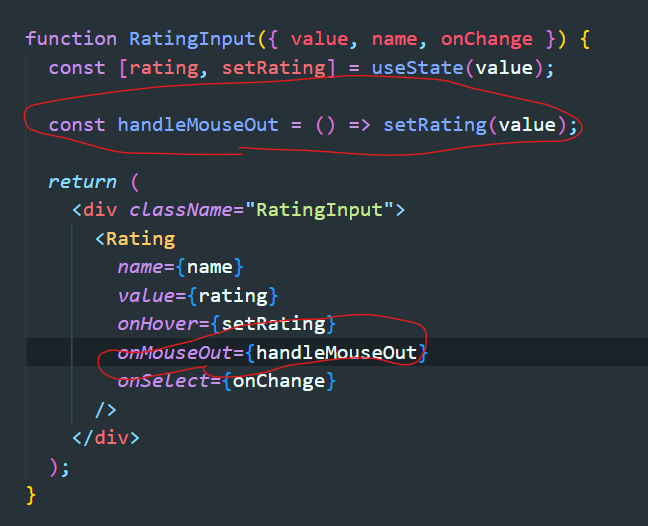The height and width of the screenshot is (526, 648).
Task: Click the function name RatingInput
Action: (192, 39)
